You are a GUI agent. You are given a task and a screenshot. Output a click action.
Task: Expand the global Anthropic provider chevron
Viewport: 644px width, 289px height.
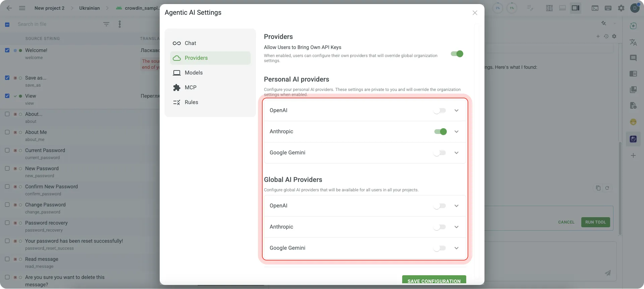[x=457, y=227]
